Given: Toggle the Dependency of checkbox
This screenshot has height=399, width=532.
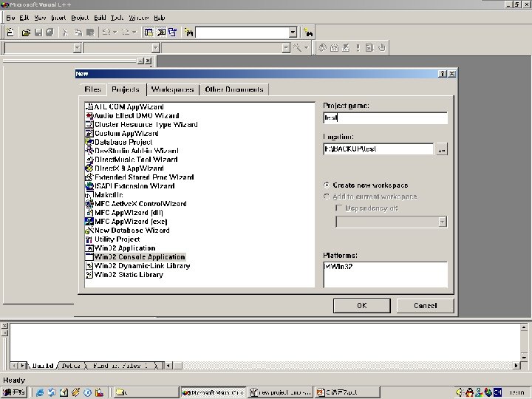Looking at the screenshot, I should 338,208.
